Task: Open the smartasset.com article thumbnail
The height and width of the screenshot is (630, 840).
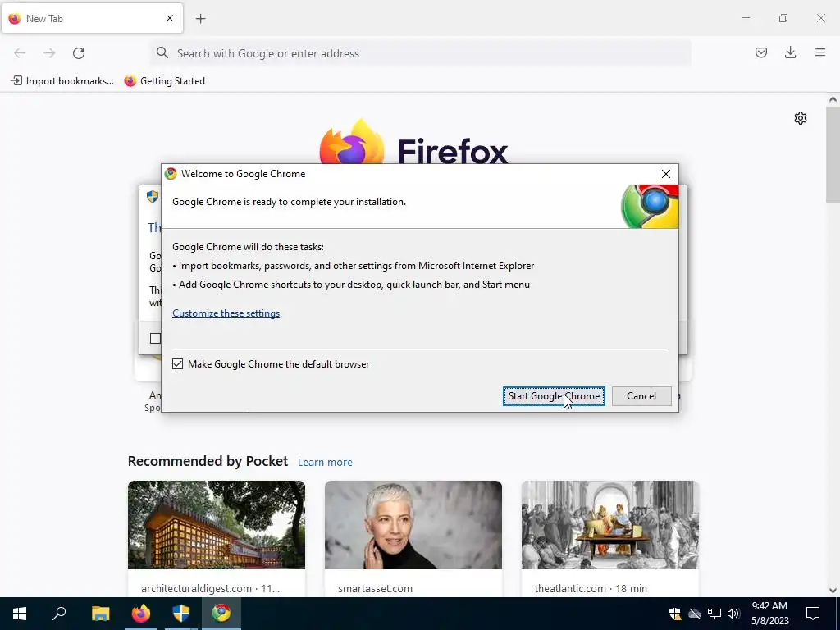Action: 413,525
